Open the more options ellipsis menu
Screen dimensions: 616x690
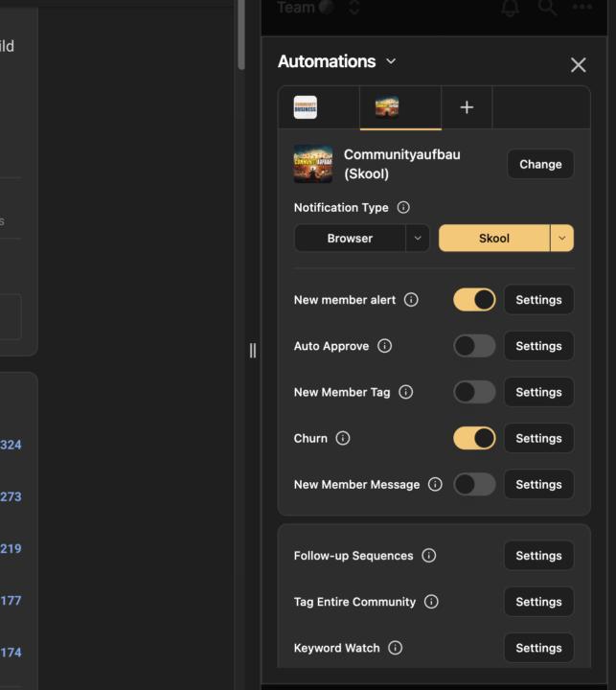coord(582,7)
